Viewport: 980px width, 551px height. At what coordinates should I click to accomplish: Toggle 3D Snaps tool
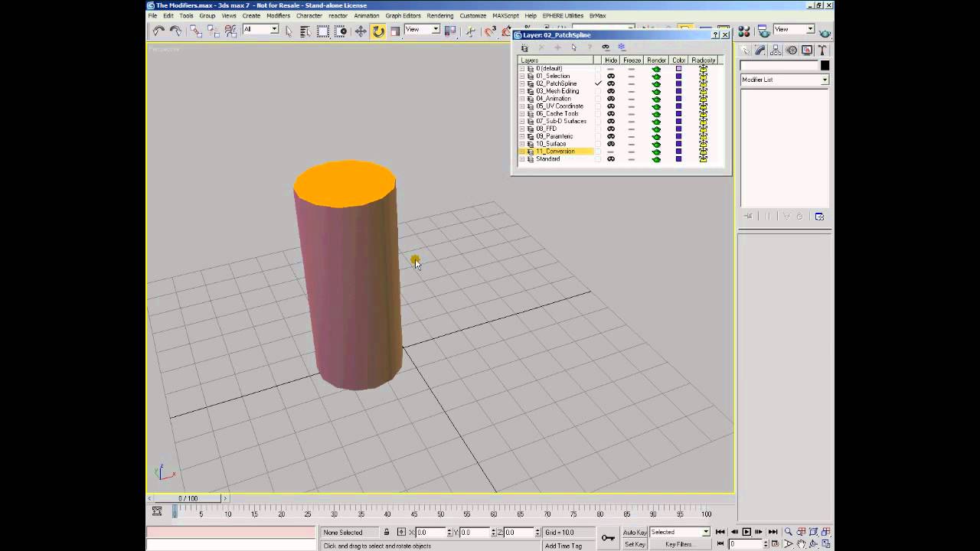(x=490, y=31)
